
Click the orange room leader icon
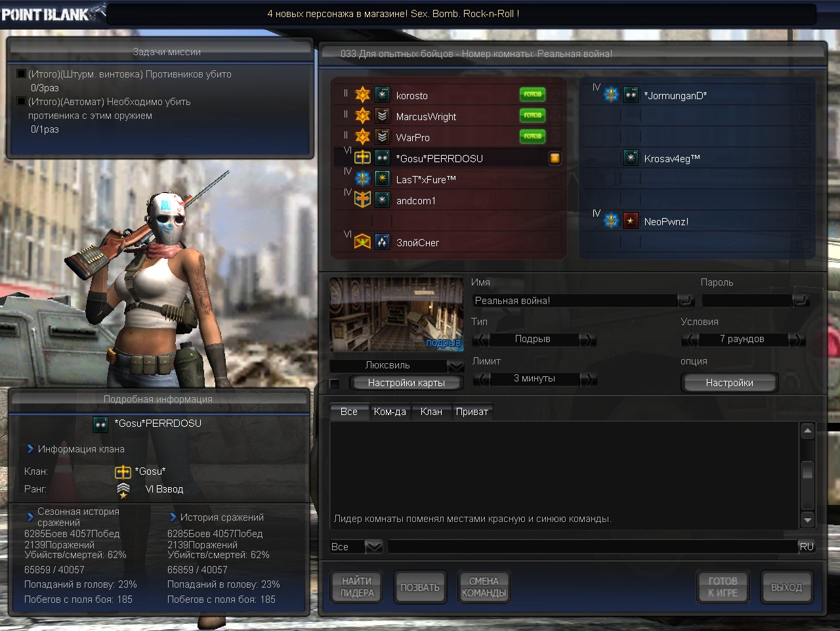555,158
